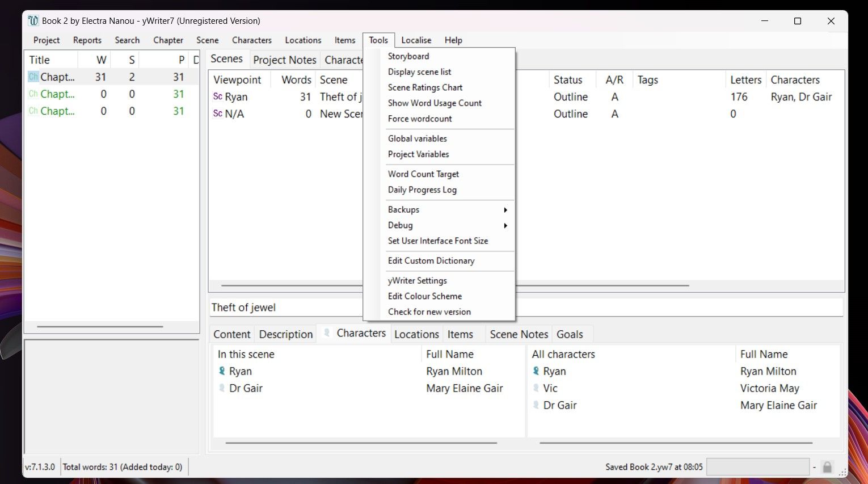The width and height of the screenshot is (868, 484).
Task: Switch to the Scene Notes tab
Action: click(519, 335)
